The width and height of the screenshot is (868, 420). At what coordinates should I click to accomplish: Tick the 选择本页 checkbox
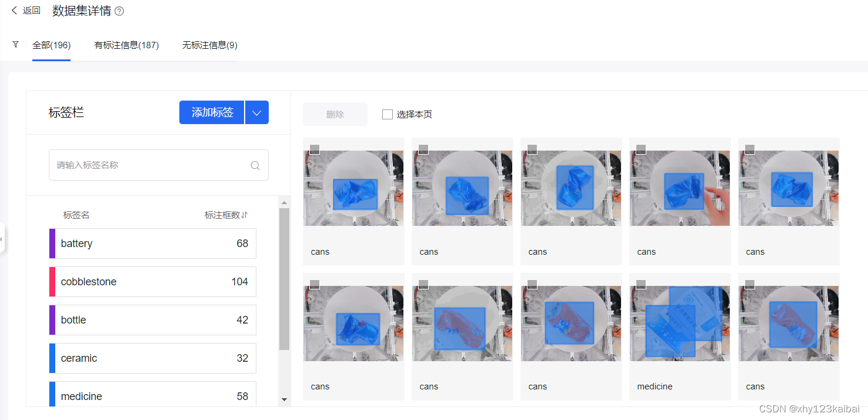click(x=388, y=115)
